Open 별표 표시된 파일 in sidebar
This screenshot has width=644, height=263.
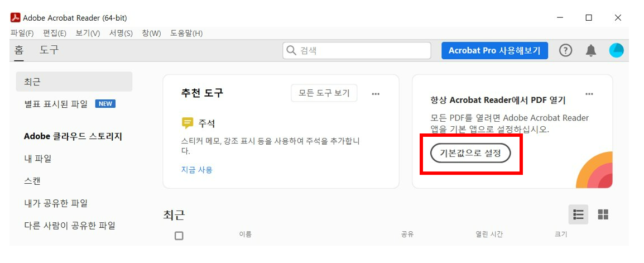tap(56, 104)
